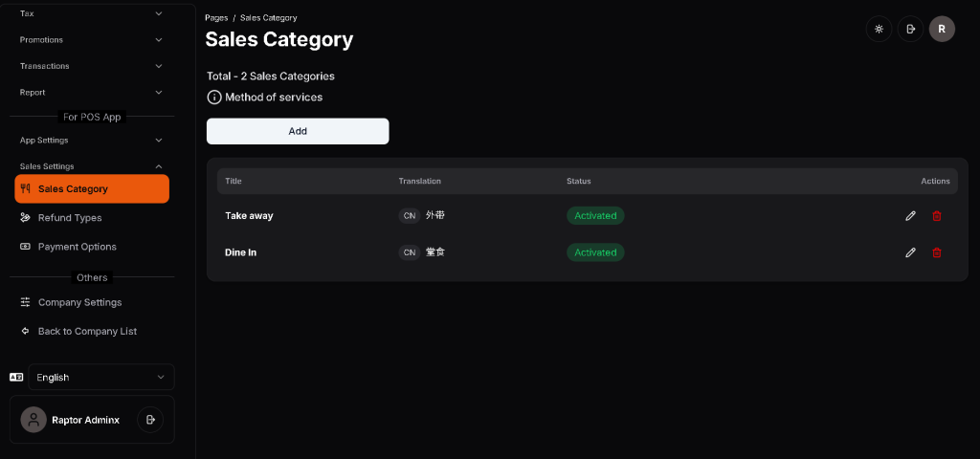The width and height of the screenshot is (980, 459).
Task: Delete the Dine In sales category
Action: 937,252
